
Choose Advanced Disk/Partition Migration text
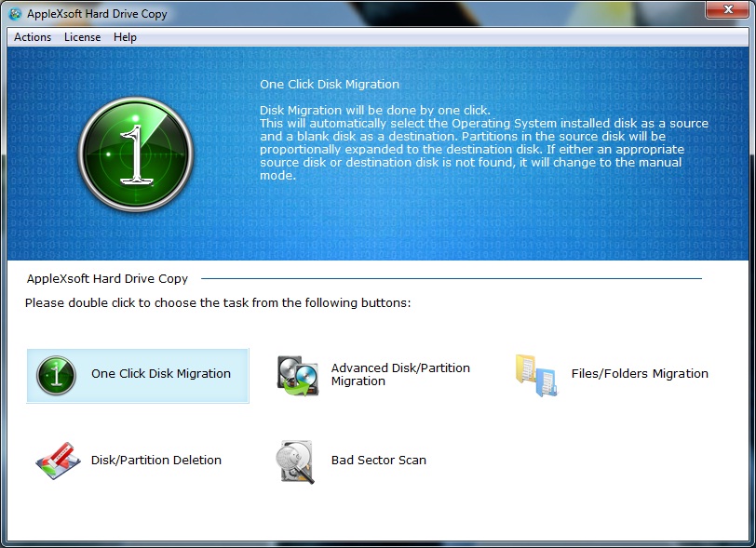(x=400, y=375)
